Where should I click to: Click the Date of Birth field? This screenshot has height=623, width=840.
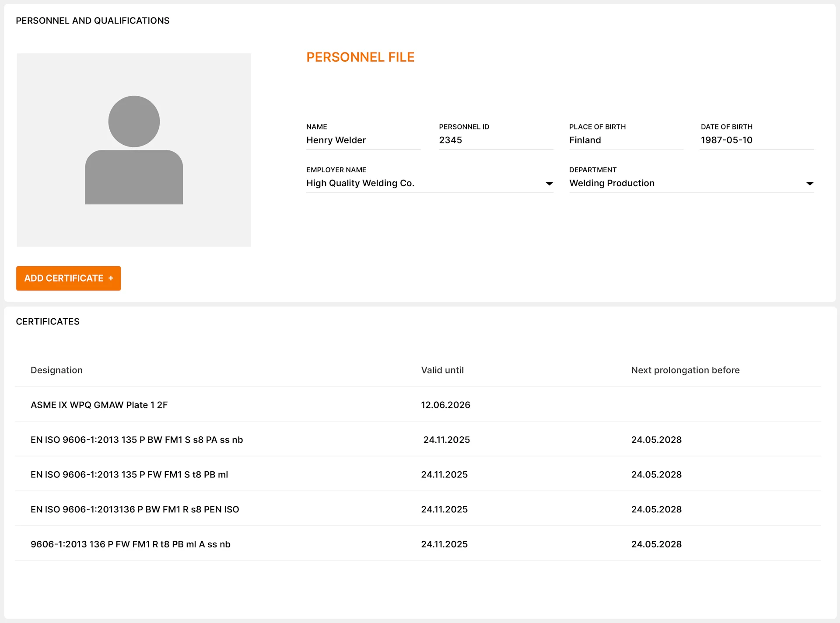(x=756, y=140)
